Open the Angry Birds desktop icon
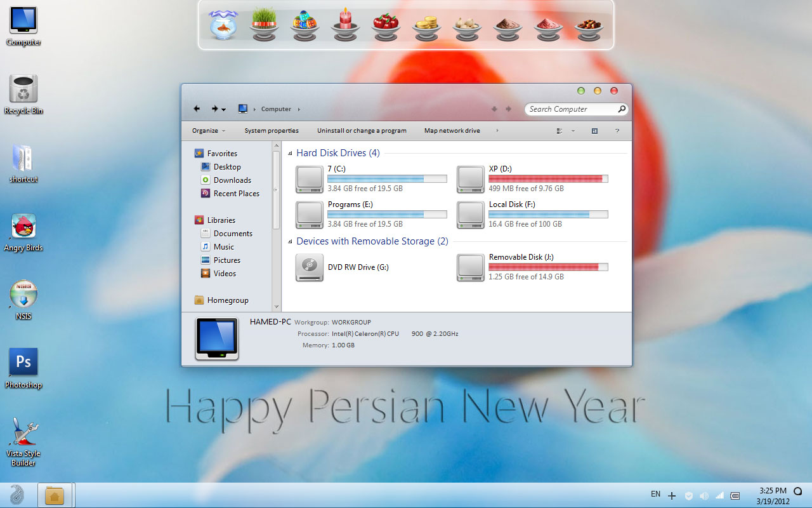 point(23,227)
